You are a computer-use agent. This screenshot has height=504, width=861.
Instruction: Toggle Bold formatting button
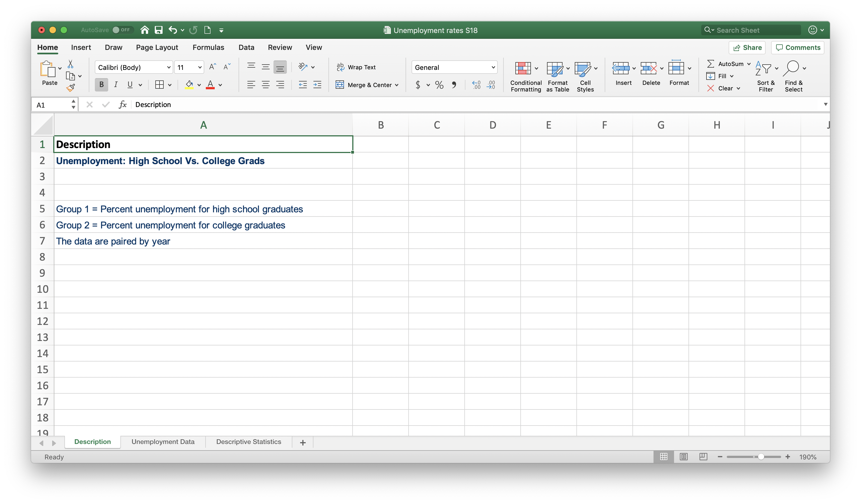point(102,85)
